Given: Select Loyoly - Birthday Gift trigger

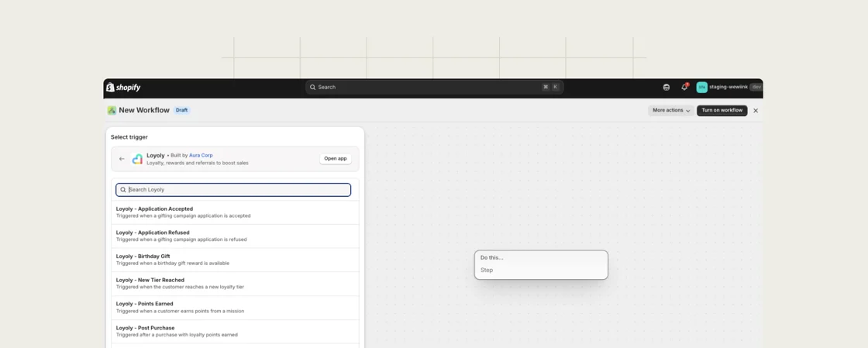Looking at the screenshot, I should 235,260.
